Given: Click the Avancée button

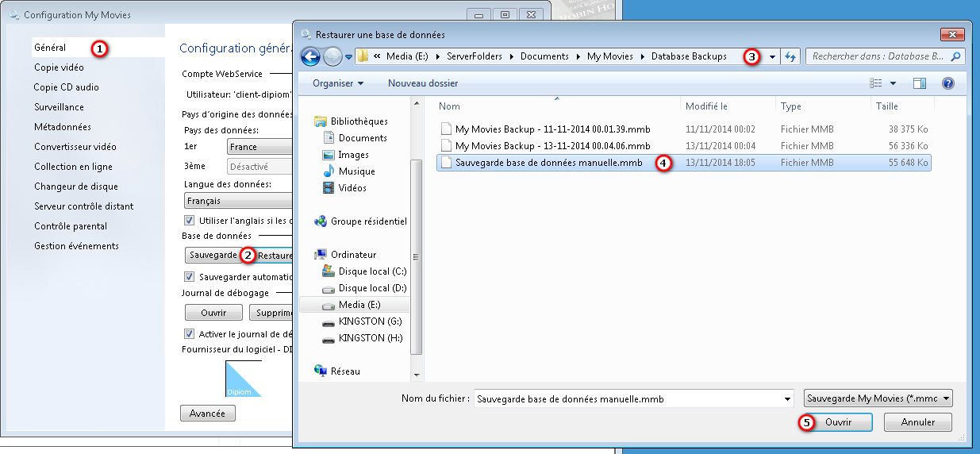Looking at the screenshot, I should (x=208, y=414).
